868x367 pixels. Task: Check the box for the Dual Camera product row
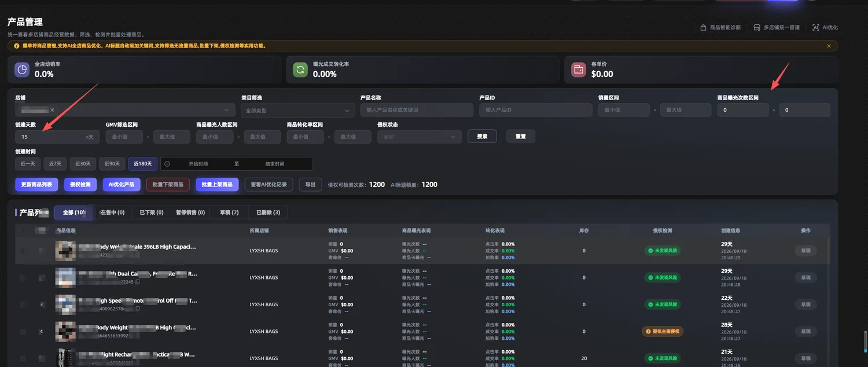pyautogui.click(x=23, y=278)
